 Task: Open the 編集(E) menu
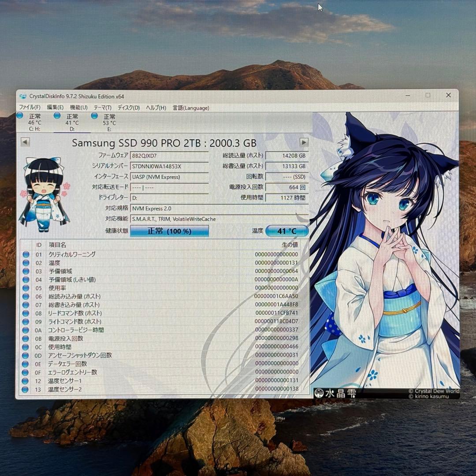pos(55,107)
